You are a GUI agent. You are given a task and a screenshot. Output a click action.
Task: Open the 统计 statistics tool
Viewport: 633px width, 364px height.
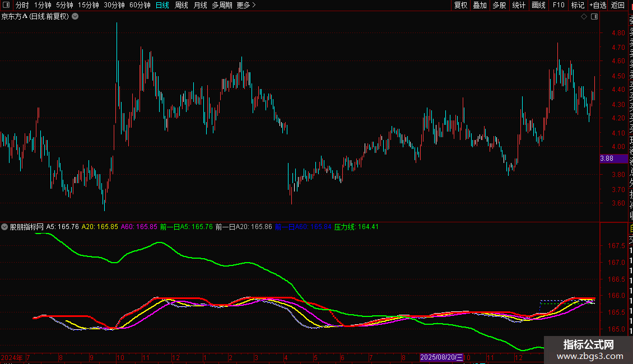(x=519, y=5)
